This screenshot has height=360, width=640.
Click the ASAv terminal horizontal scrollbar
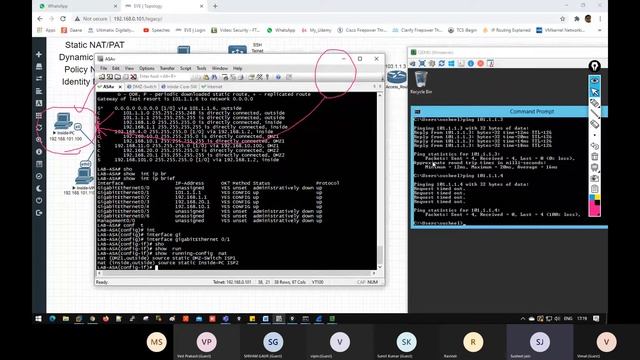point(236,273)
